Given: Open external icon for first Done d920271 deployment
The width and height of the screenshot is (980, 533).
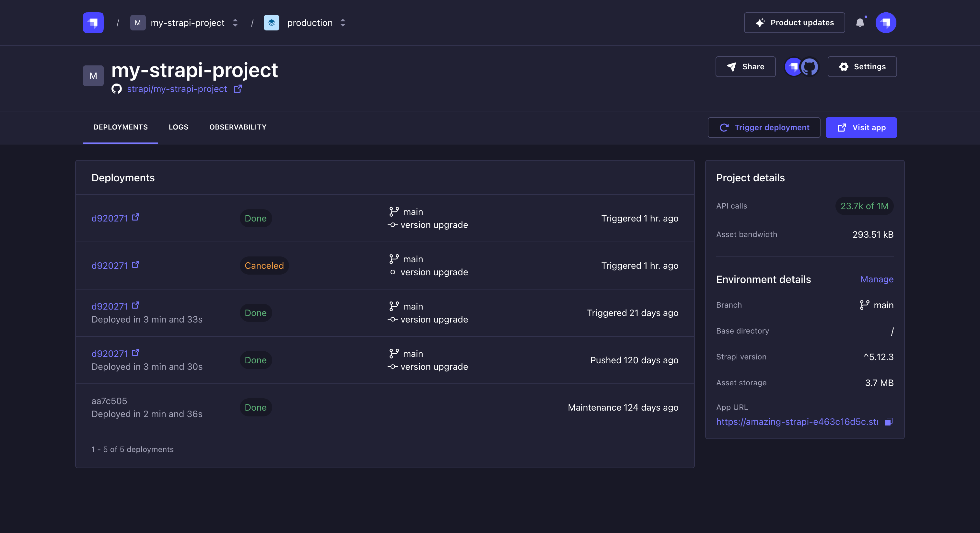Looking at the screenshot, I should 135,217.
